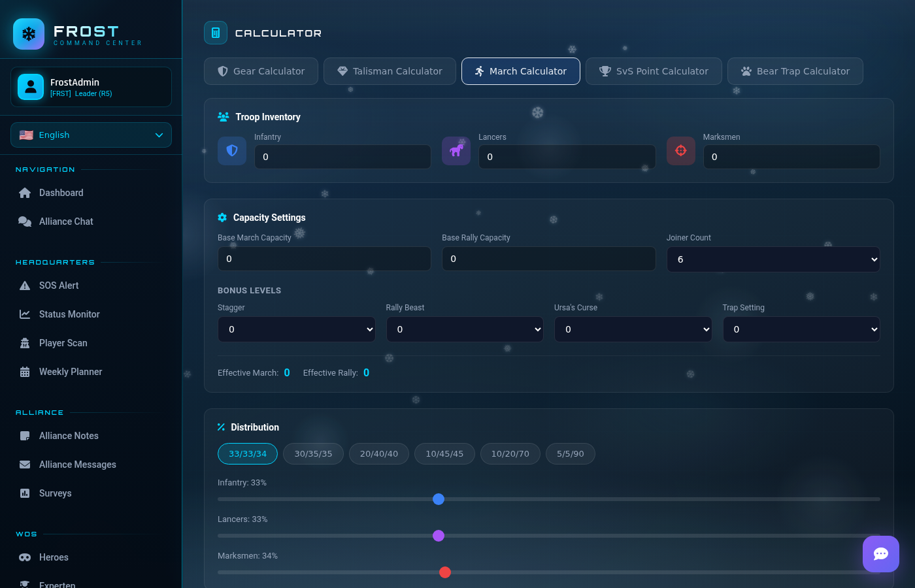Image resolution: width=915 pixels, height=588 pixels.
Task: Click the FrostAdmin user avatar icon
Action: click(x=31, y=87)
